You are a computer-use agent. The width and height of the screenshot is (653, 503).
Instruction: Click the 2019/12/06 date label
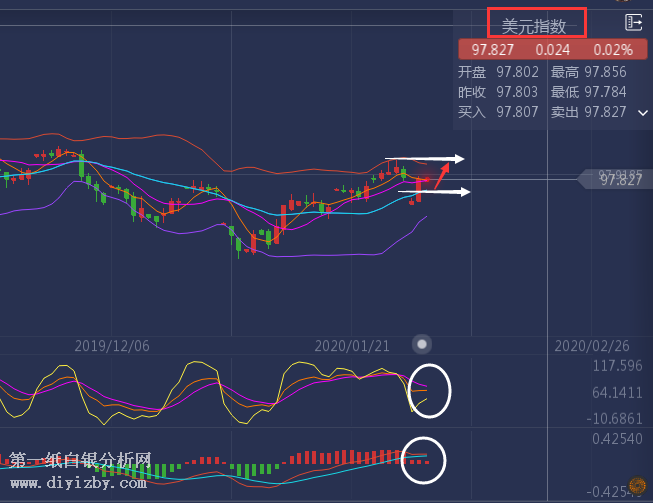coord(112,345)
